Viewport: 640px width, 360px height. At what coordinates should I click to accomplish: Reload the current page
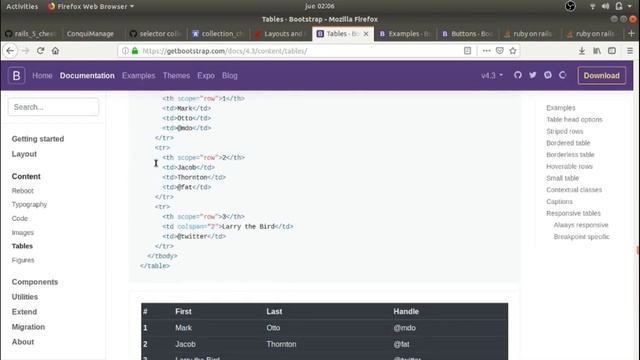[40, 51]
